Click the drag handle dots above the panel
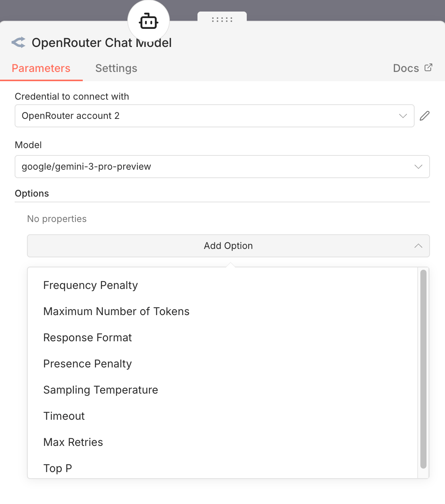The image size is (445, 504). pyautogui.click(x=222, y=19)
